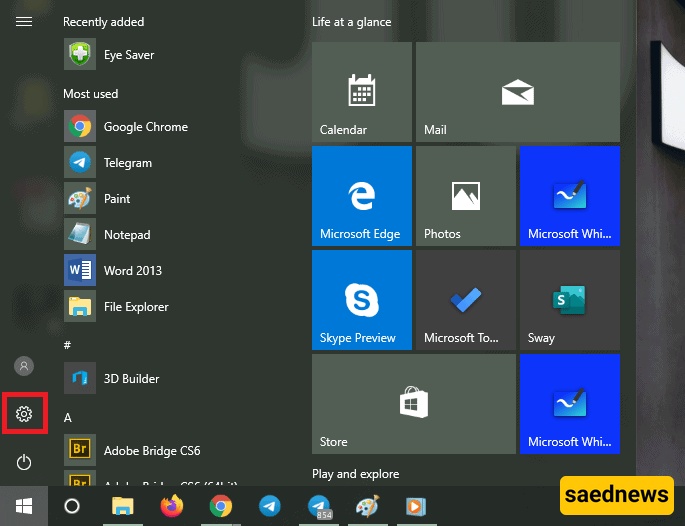The image size is (685, 526).
Task: Open the user account icon
Action: (24, 366)
